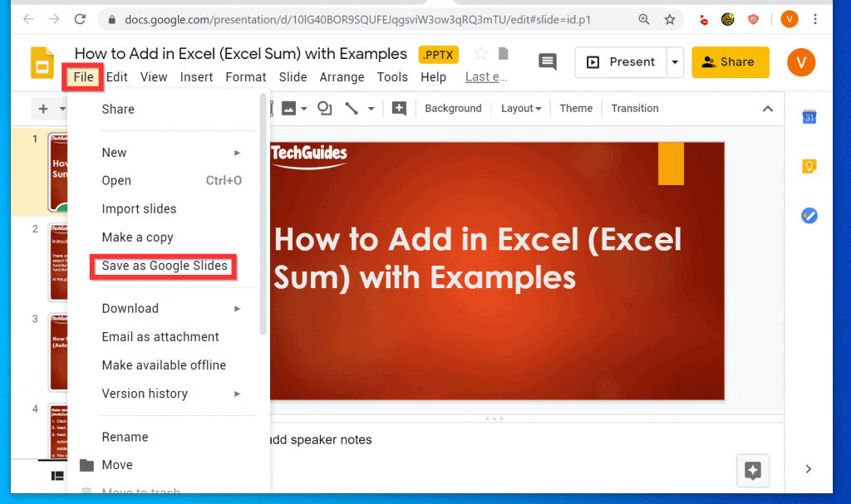Collapse the menus with up chevron
Screen dimensions: 851x504
767,109
